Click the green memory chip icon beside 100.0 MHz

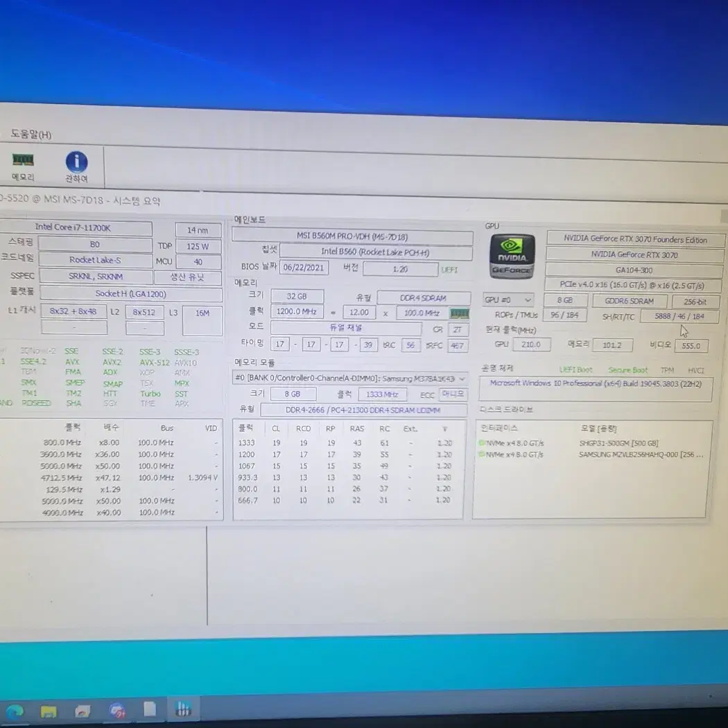[460, 314]
